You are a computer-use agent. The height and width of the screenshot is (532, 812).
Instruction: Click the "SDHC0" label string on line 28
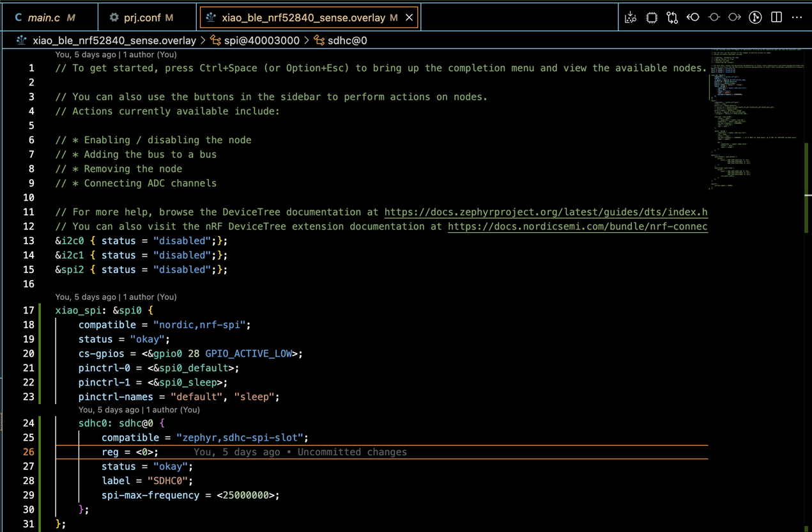click(168, 480)
